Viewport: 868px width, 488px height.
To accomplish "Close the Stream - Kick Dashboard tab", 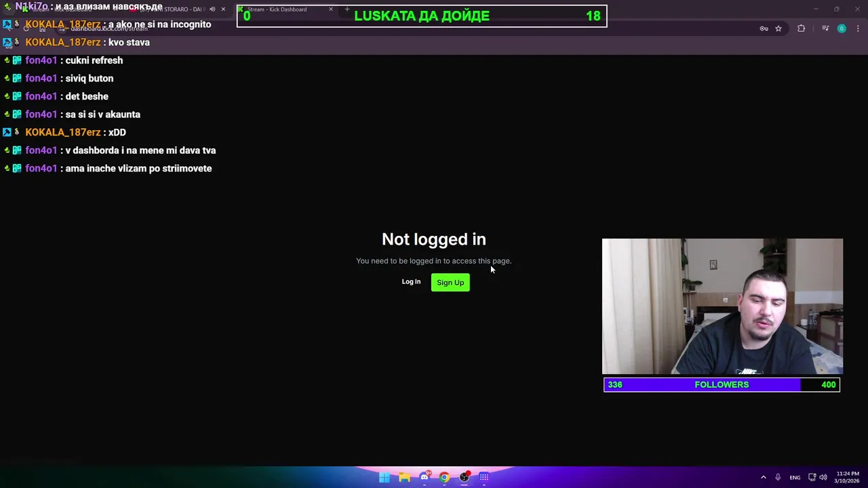I will (x=331, y=9).
